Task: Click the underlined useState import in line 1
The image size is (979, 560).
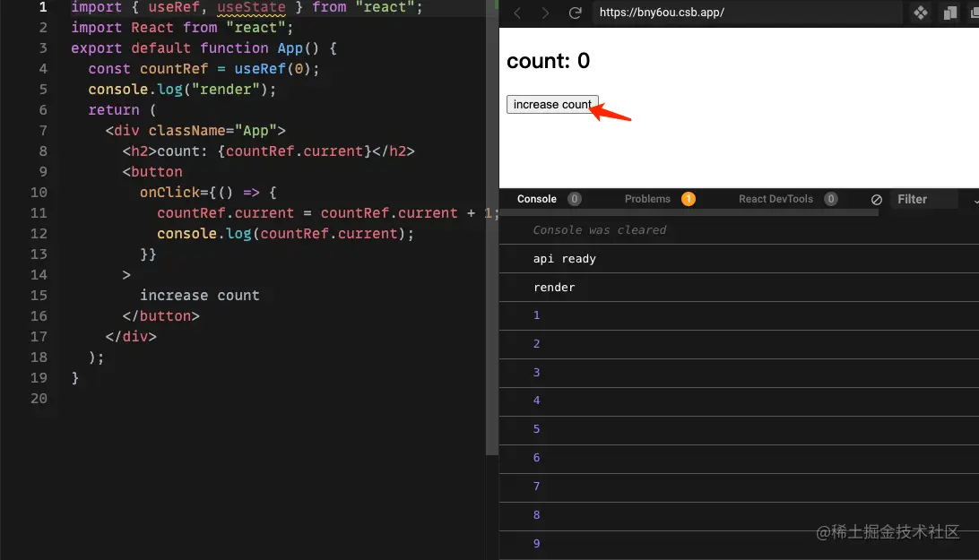Action: pos(251,7)
